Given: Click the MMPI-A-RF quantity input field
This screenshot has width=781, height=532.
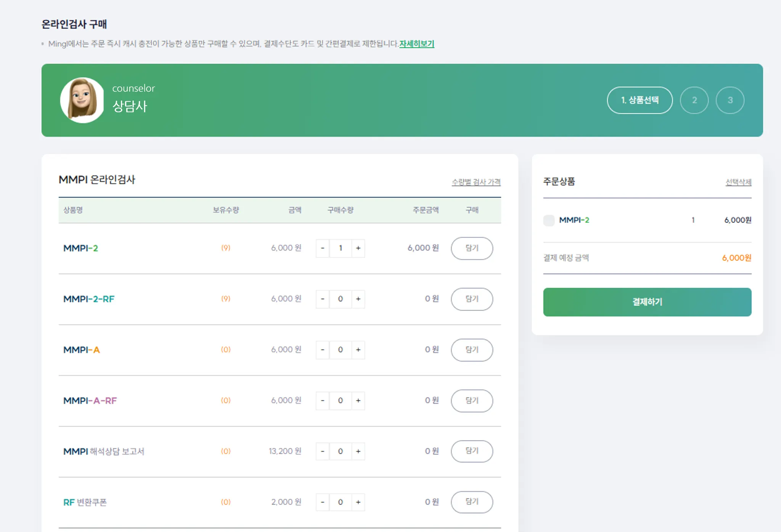Looking at the screenshot, I should point(340,400).
